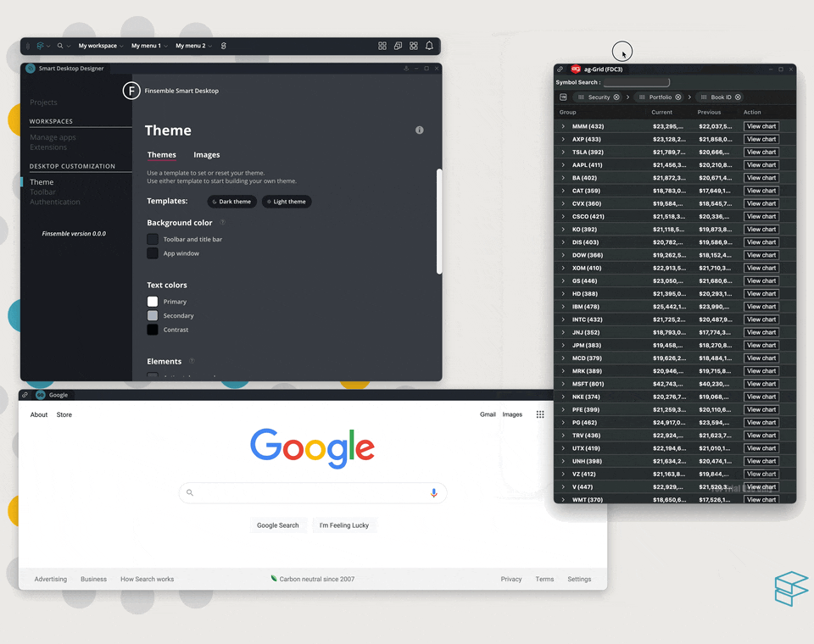This screenshot has width=814, height=644.
Task: Click the grid icon left of the bell
Action: (414, 46)
